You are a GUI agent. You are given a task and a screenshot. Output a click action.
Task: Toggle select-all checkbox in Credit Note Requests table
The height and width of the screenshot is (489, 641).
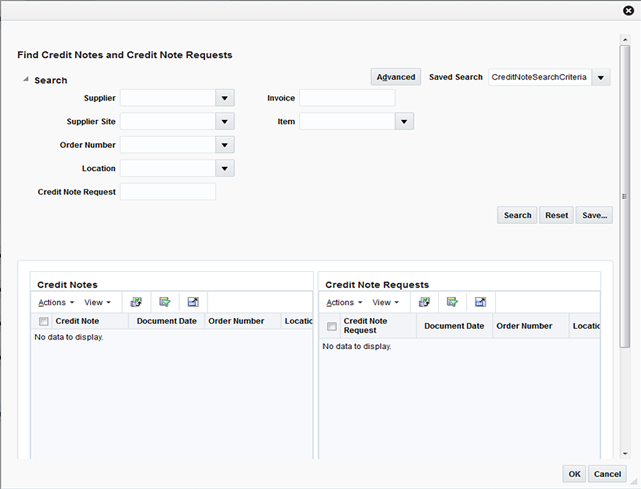[332, 326]
